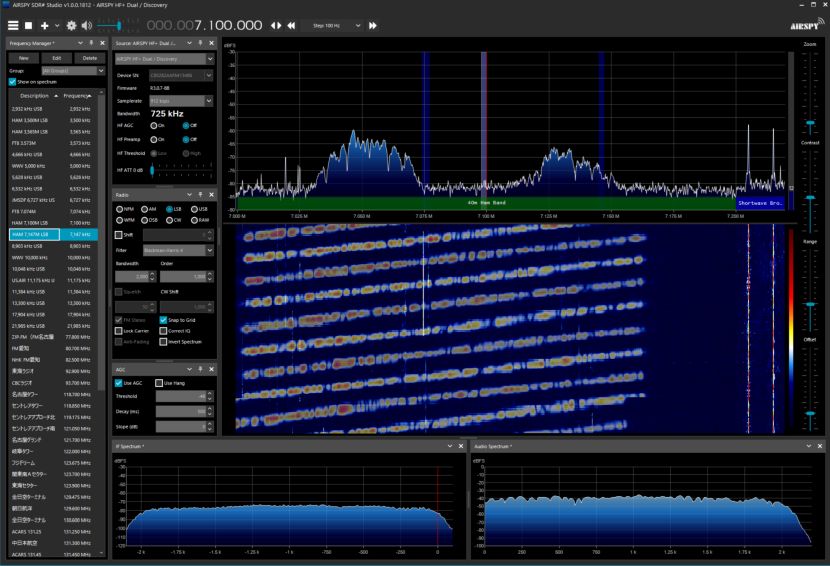
Task: Pin the Radio panel
Action: pyautogui.click(x=200, y=195)
